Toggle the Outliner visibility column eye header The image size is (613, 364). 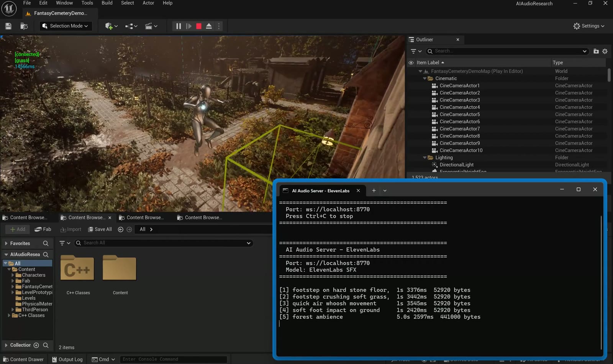tap(411, 62)
